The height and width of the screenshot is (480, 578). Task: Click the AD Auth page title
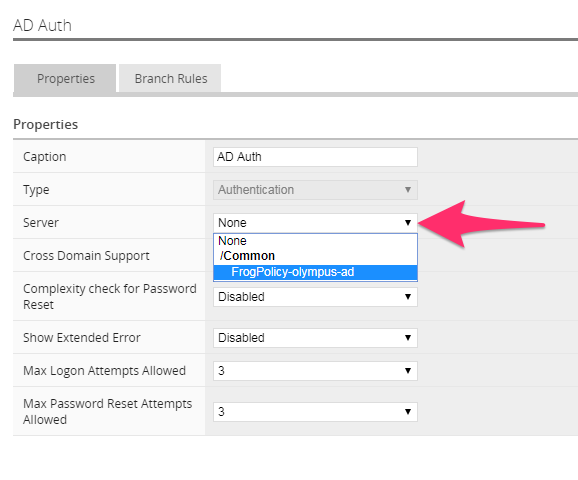42,25
